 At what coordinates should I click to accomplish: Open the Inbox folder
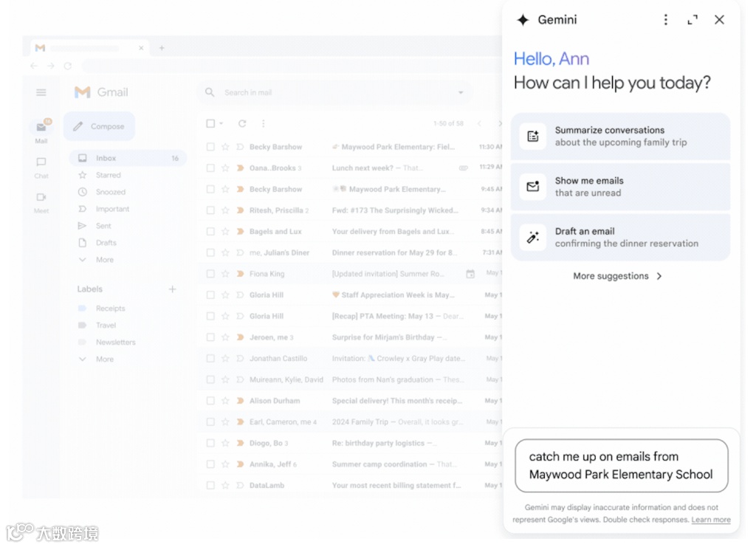pos(128,158)
